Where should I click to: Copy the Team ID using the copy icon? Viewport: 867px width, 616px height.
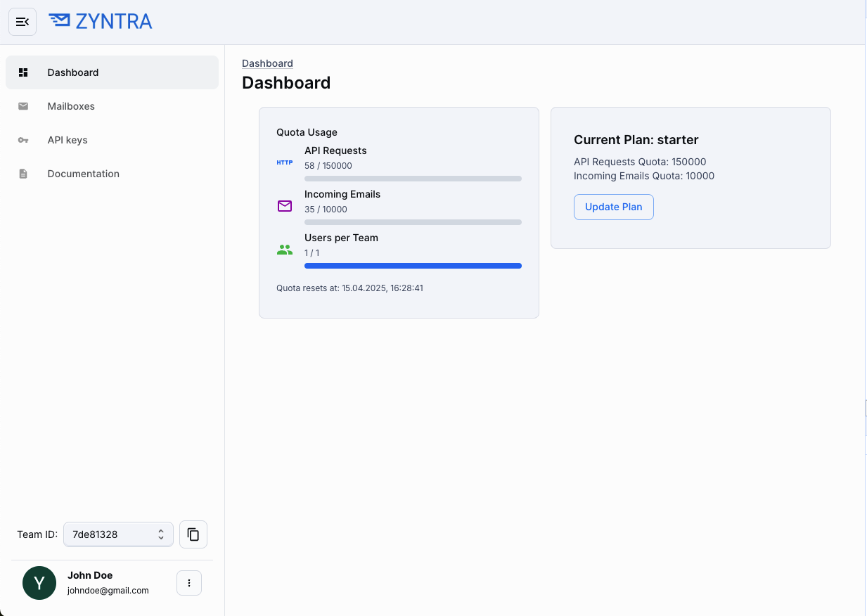193,534
